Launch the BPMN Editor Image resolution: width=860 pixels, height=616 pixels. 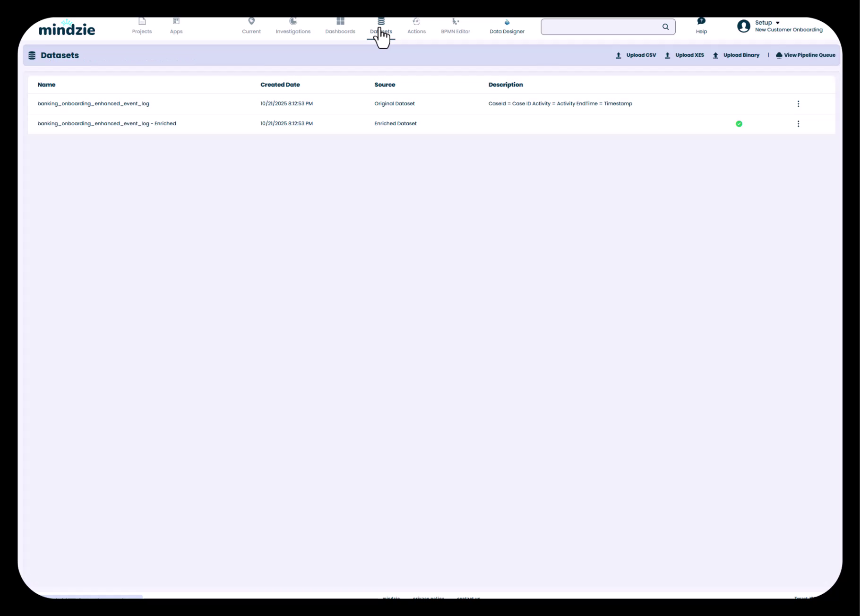click(455, 26)
